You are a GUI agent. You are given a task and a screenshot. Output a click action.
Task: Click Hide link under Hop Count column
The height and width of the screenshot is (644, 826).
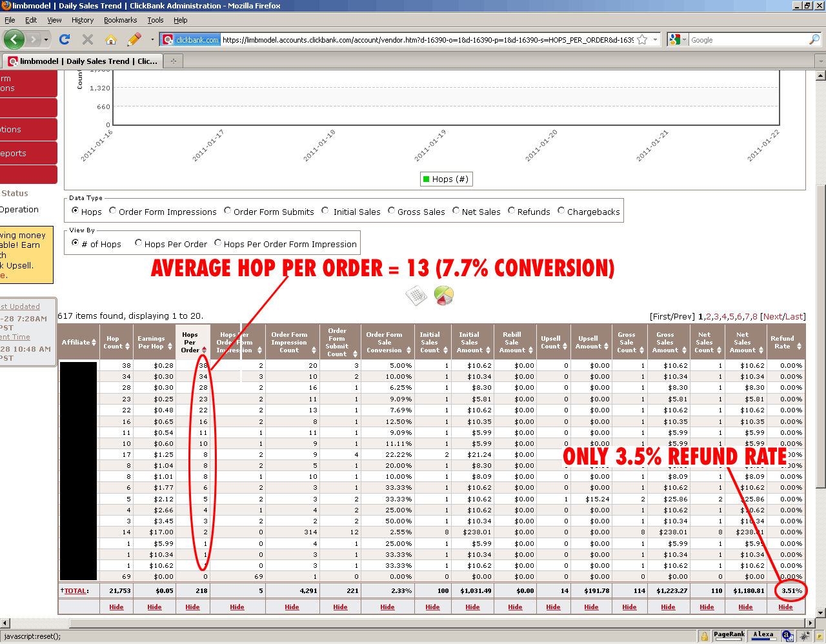click(116, 607)
